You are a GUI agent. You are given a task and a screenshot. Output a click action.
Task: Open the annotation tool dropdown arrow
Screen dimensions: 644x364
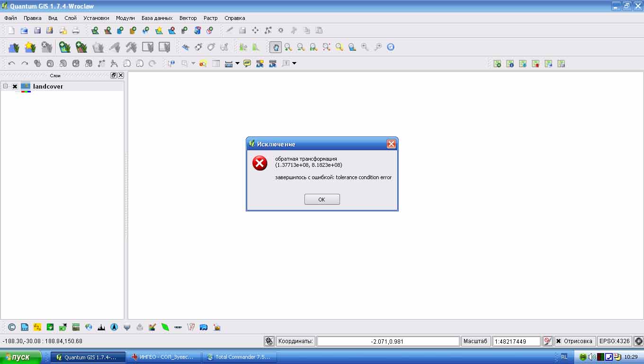pos(294,64)
